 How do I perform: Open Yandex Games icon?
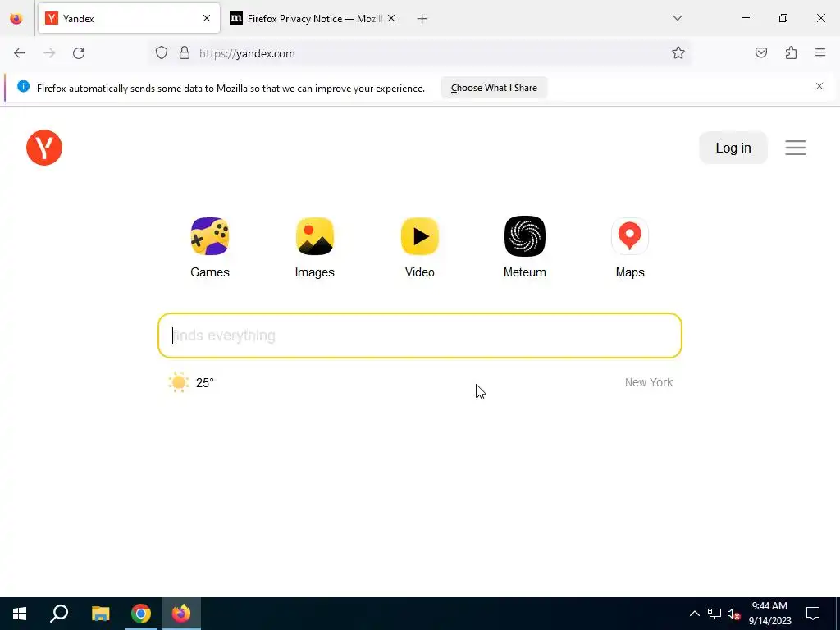(x=210, y=236)
